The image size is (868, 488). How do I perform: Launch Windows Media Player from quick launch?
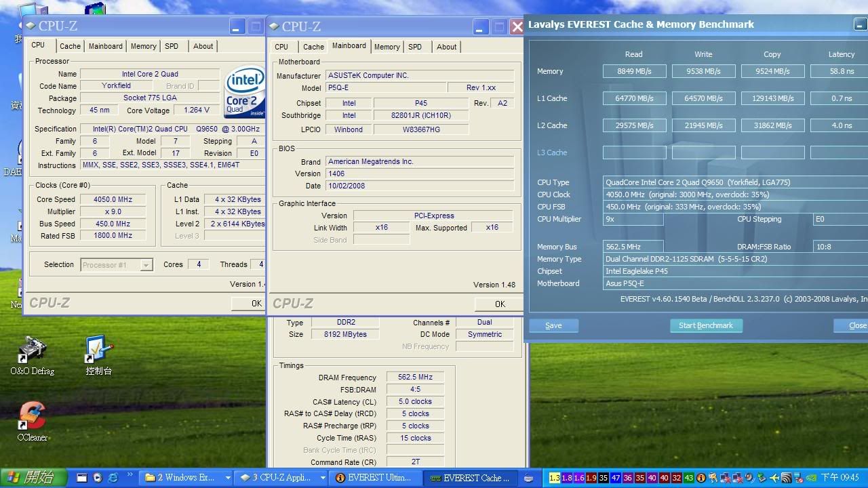[97, 478]
